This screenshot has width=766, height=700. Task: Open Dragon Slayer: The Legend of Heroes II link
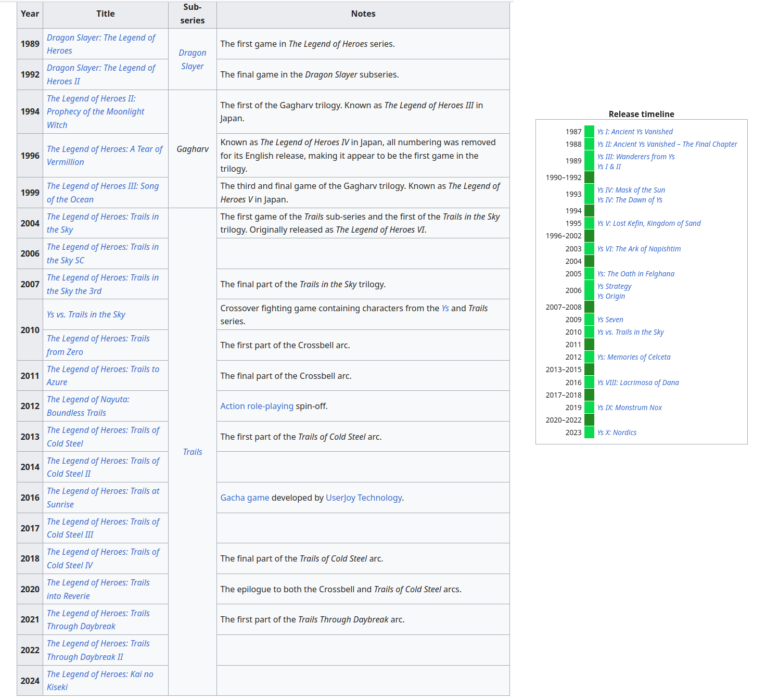tap(101, 74)
